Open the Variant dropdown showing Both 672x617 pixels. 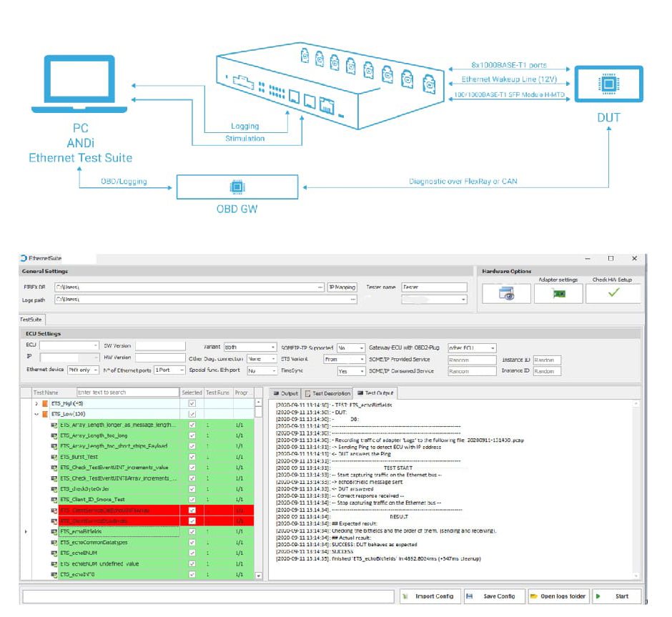[250, 347]
